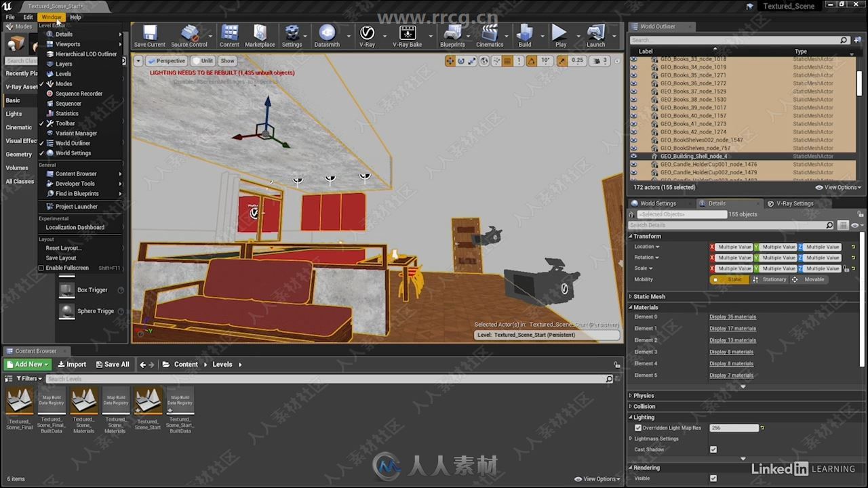This screenshot has height=488, width=868.
Task: Open World Outliner View Options dropdown
Action: tap(839, 188)
